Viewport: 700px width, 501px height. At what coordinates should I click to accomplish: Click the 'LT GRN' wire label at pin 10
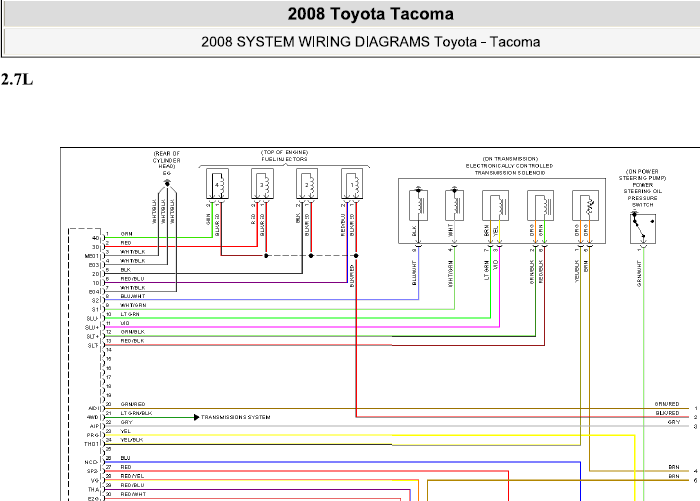click(130, 314)
